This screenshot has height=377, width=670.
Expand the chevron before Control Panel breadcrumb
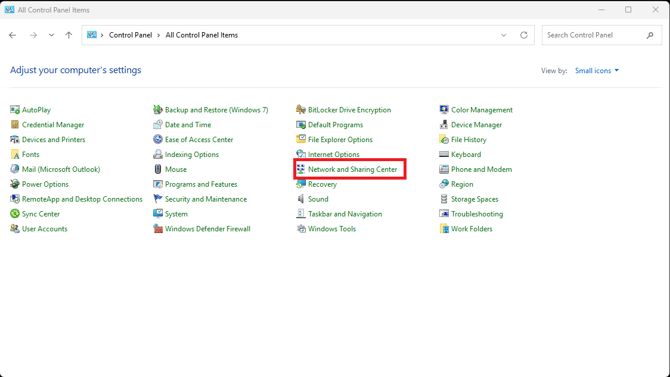[102, 35]
